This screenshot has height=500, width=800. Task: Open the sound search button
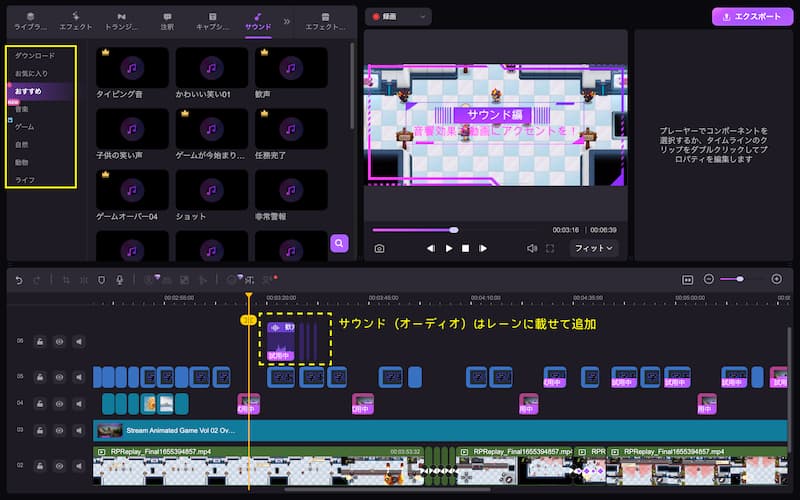coord(339,243)
